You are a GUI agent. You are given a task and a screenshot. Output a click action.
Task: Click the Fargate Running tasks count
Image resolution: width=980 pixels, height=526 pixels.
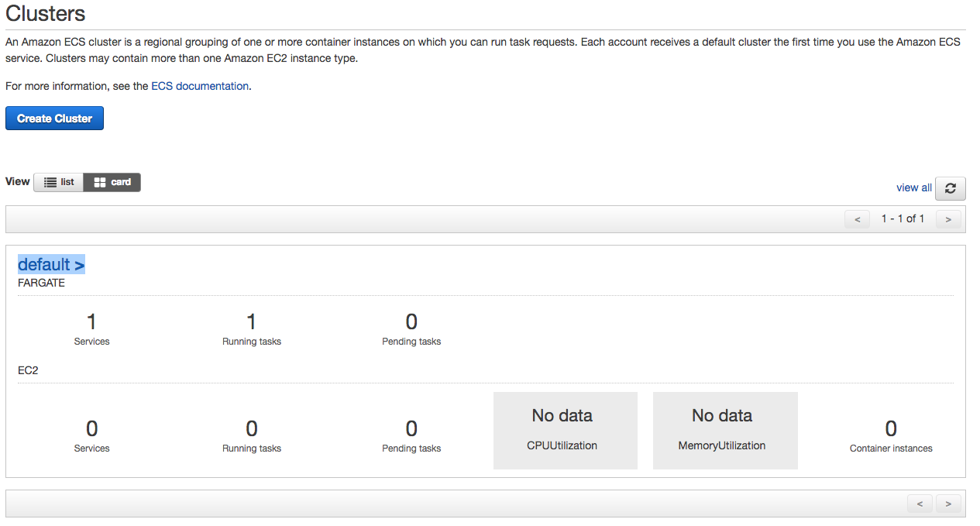click(251, 321)
